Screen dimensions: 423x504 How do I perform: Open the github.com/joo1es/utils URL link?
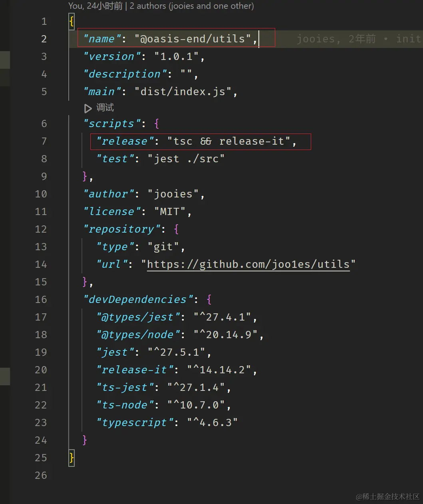coord(248,265)
